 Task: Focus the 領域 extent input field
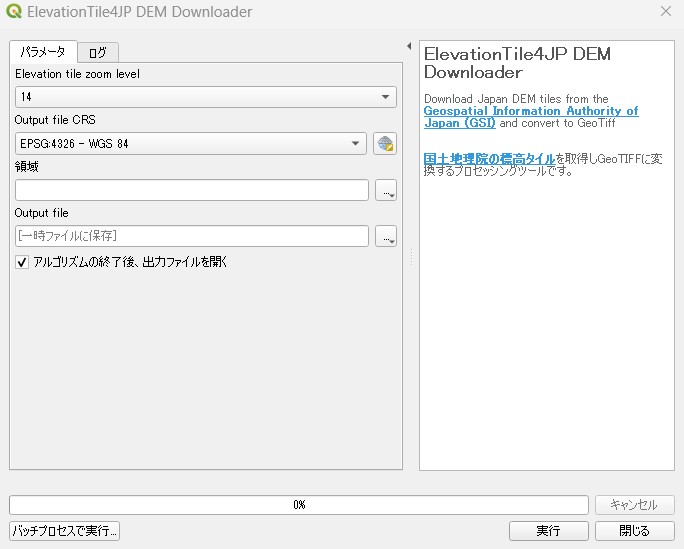coord(192,190)
